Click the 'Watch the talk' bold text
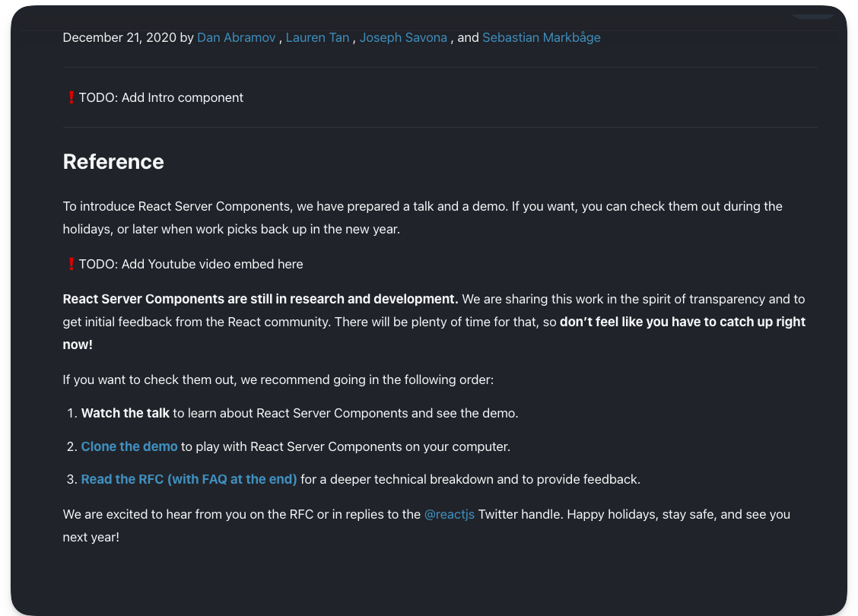 point(126,413)
